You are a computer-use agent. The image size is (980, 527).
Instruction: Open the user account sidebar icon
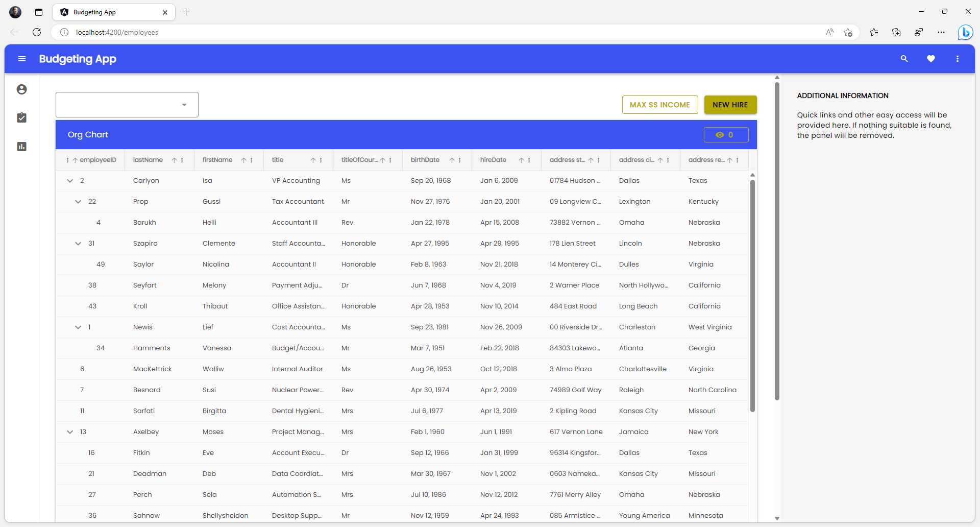[21, 89]
